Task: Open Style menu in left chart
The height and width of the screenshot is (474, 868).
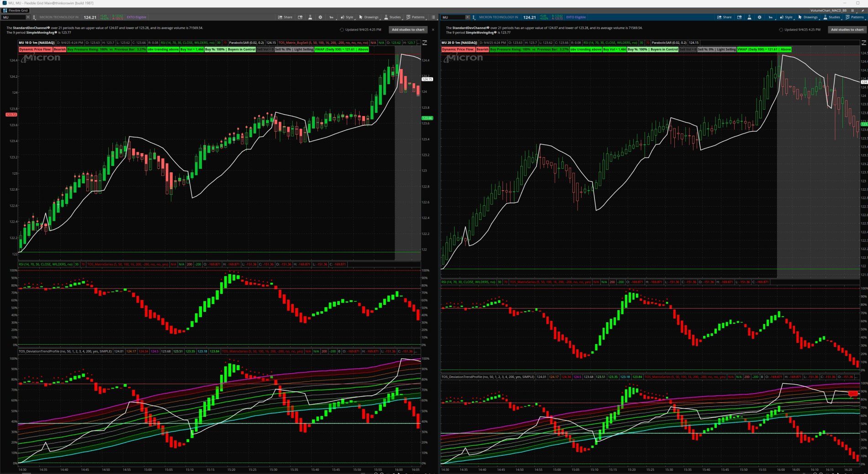Action: [x=347, y=17]
